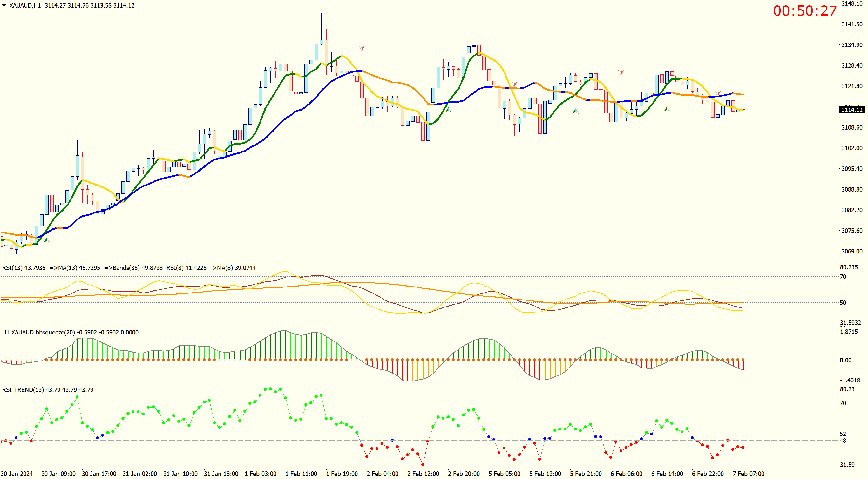This screenshot has height=479, width=868.
Task: Click the 3069.00 price scale label
Action: [x=852, y=251]
